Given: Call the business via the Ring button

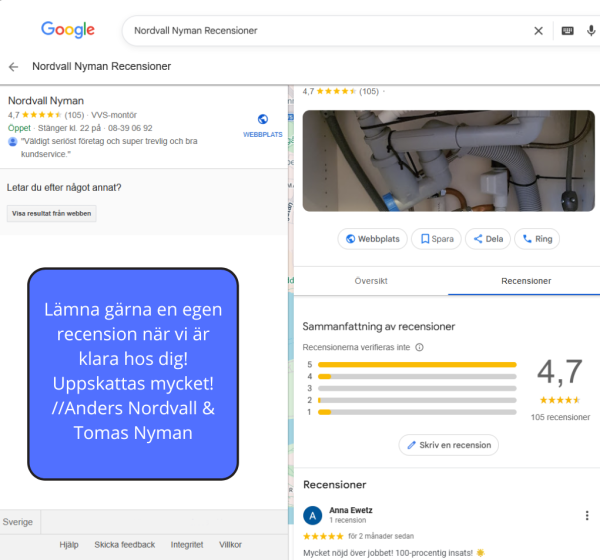Looking at the screenshot, I should tap(537, 239).
